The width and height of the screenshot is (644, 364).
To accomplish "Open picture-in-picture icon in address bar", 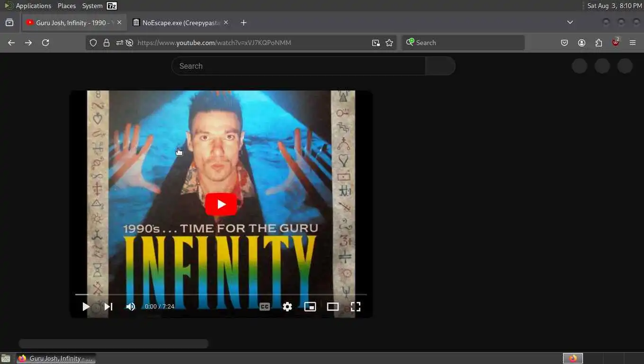I will coord(376,43).
